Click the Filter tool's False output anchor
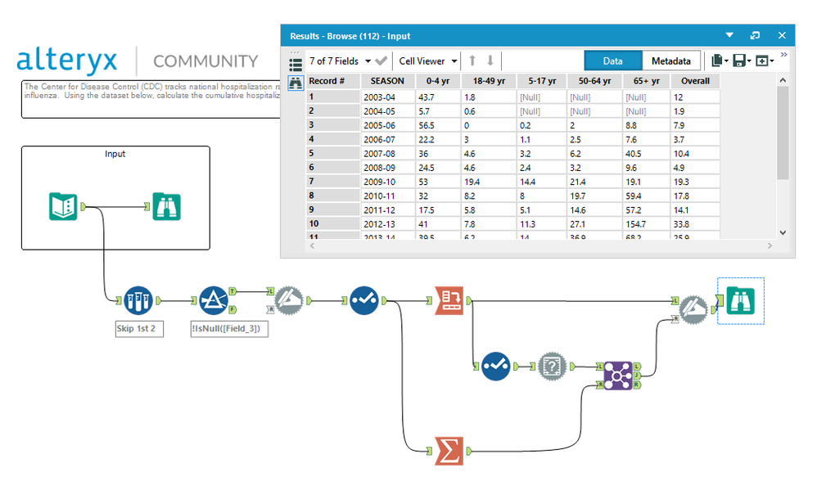 pyautogui.click(x=233, y=310)
